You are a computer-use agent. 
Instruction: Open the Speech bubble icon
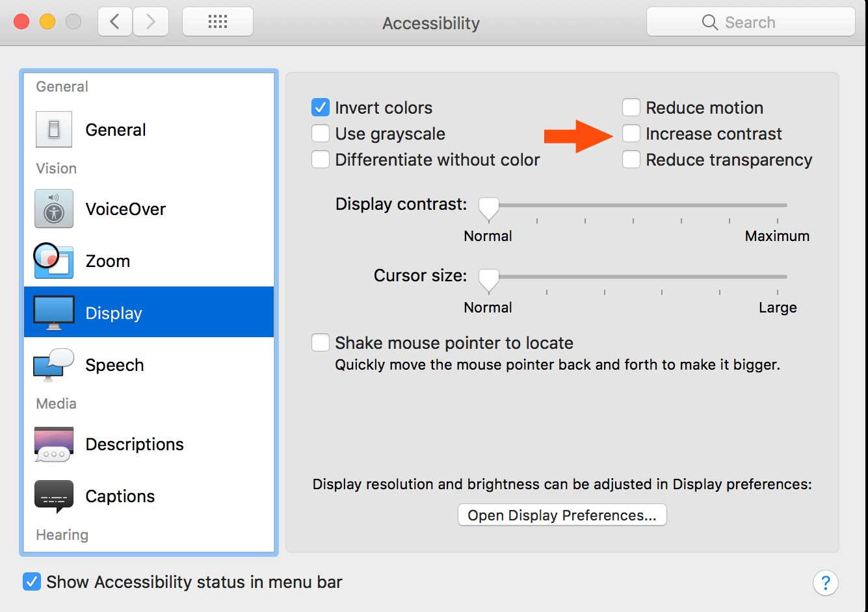pyautogui.click(x=54, y=365)
